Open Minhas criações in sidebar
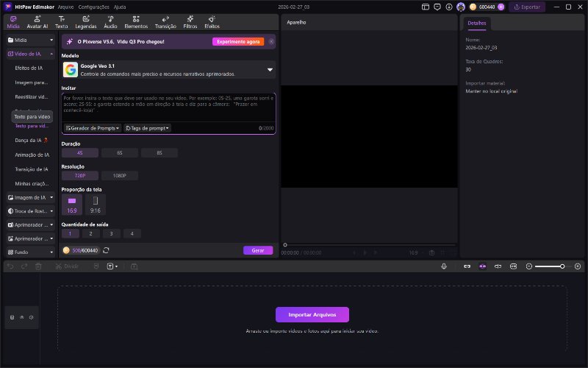This screenshot has width=588, height=368. point(32,183)
